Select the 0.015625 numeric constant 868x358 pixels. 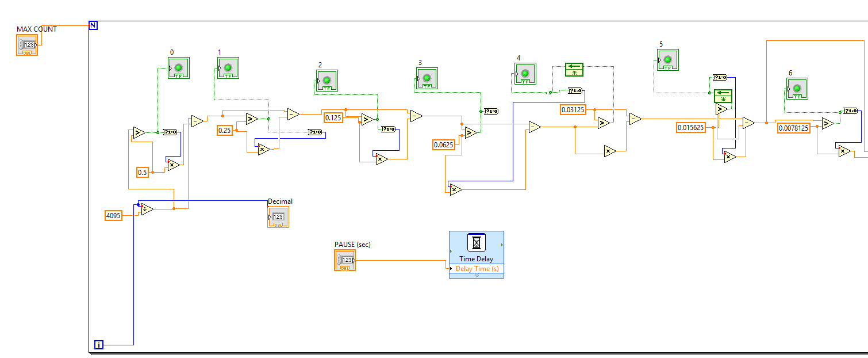point(691,127)
